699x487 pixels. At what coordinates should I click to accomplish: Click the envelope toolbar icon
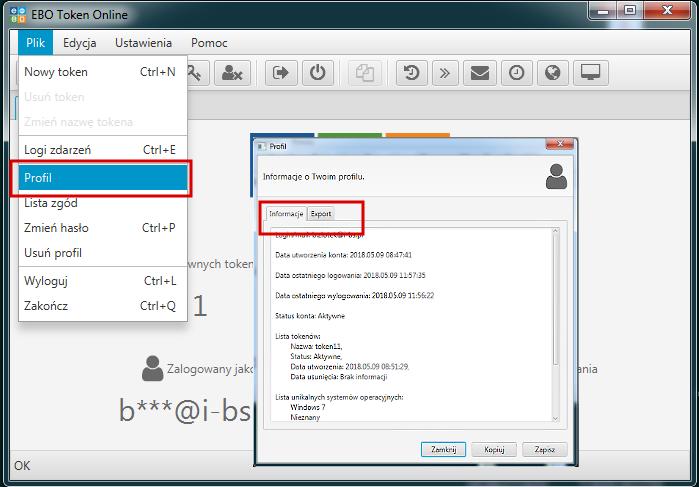(x=480, y=73)
